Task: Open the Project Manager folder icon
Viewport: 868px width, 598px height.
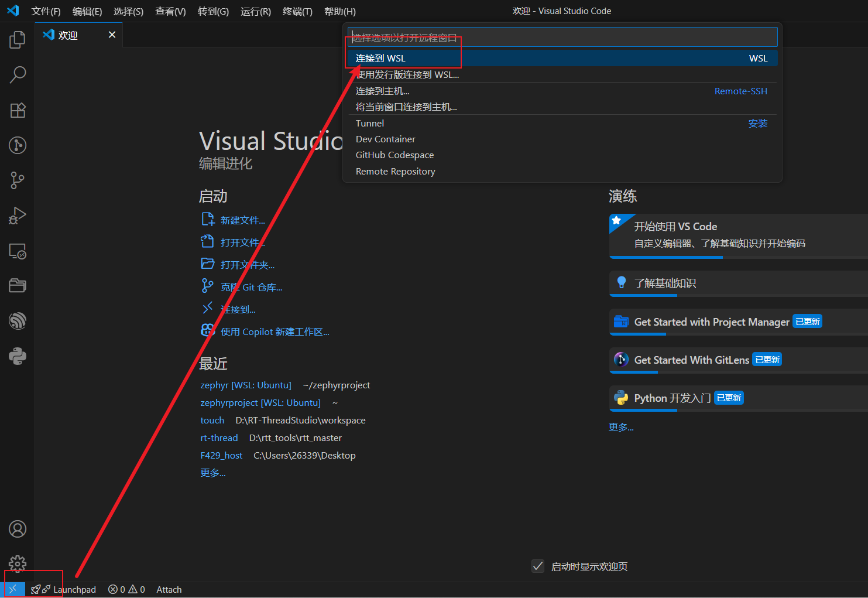Action: (x=18, y=286)
